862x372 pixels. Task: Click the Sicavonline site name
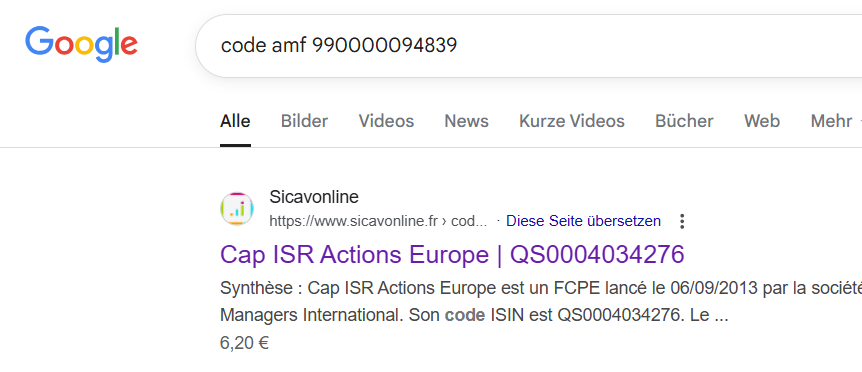pyautogui.click(x=314, y=196)
